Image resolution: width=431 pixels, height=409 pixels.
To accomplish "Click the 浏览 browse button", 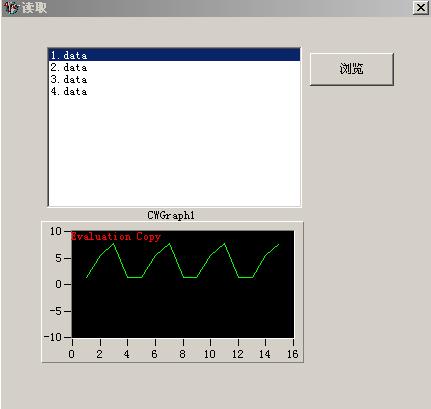I will pyautogui.click(x=352, y=69).
